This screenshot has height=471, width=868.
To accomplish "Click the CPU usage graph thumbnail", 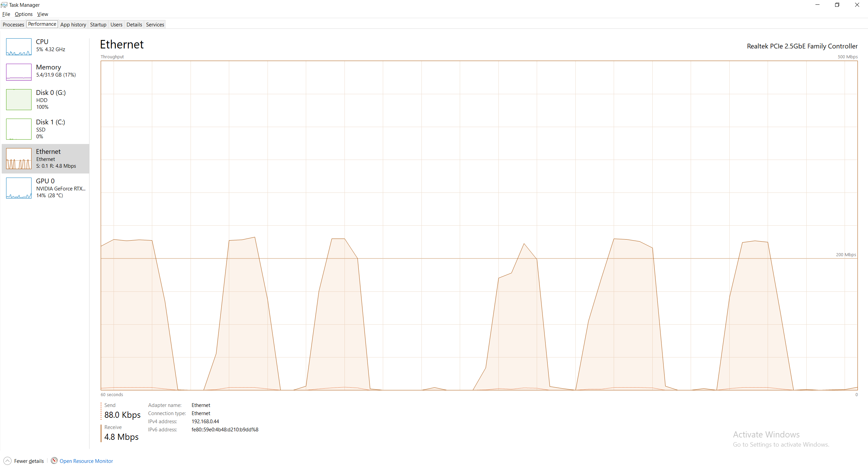I will click(19, 47).
